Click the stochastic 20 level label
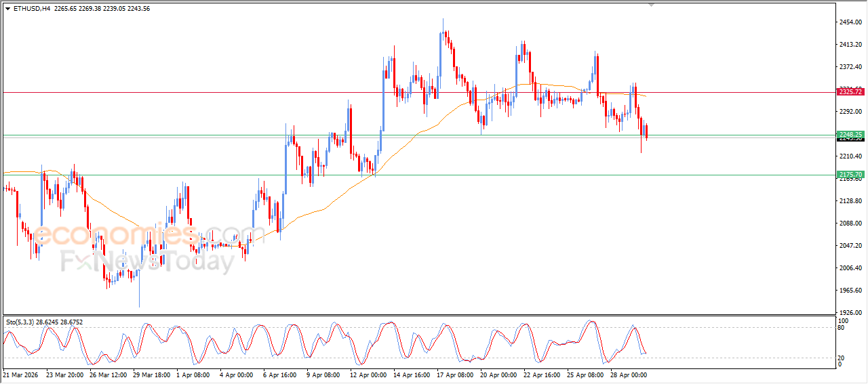 tap(842, 357)
